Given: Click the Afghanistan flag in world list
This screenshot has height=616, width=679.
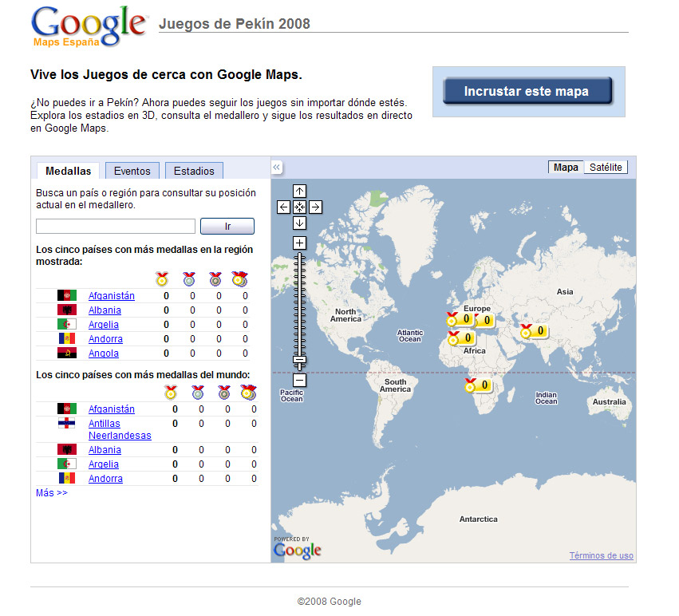Looking at the screenshot, I should coord(67,409).
